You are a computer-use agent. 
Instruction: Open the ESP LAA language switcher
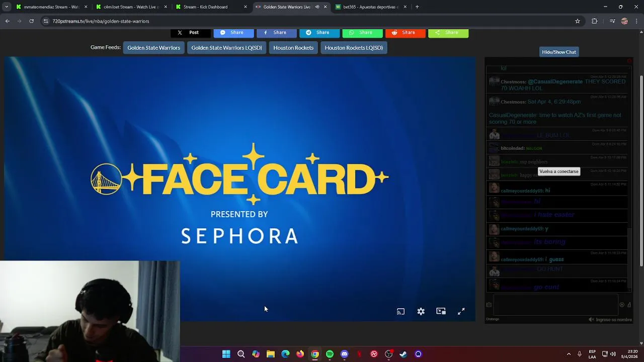(592, 354)
